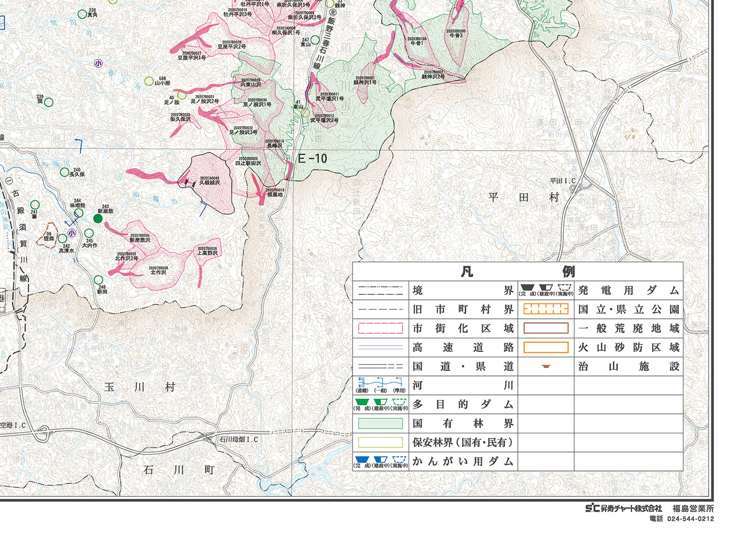Click the green circle marker 236 真角
756x560 pixels.
[82, 14]
